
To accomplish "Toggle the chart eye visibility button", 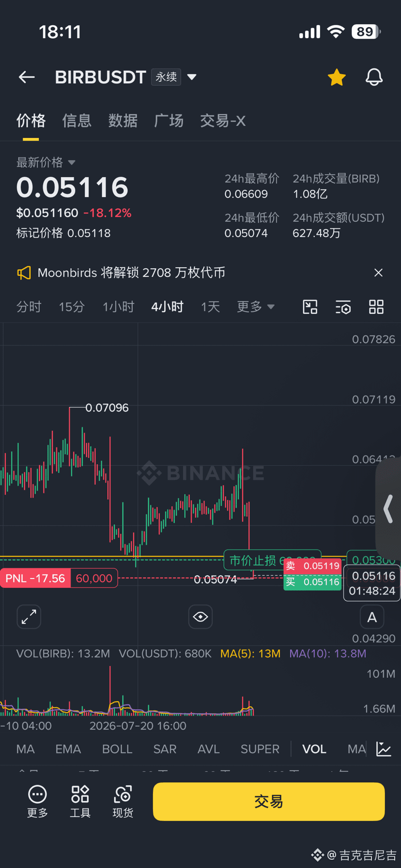I will pos(200,617).
